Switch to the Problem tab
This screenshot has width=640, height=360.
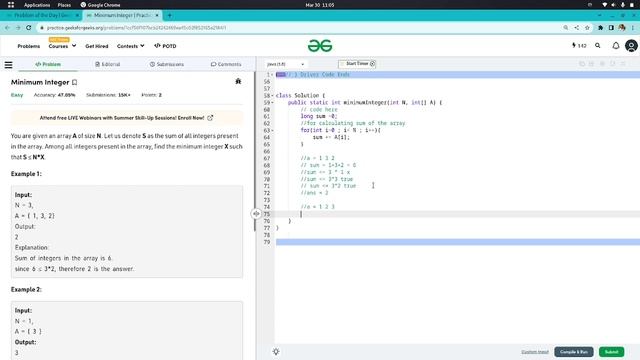pyautogui.click(x=48, y=64)
